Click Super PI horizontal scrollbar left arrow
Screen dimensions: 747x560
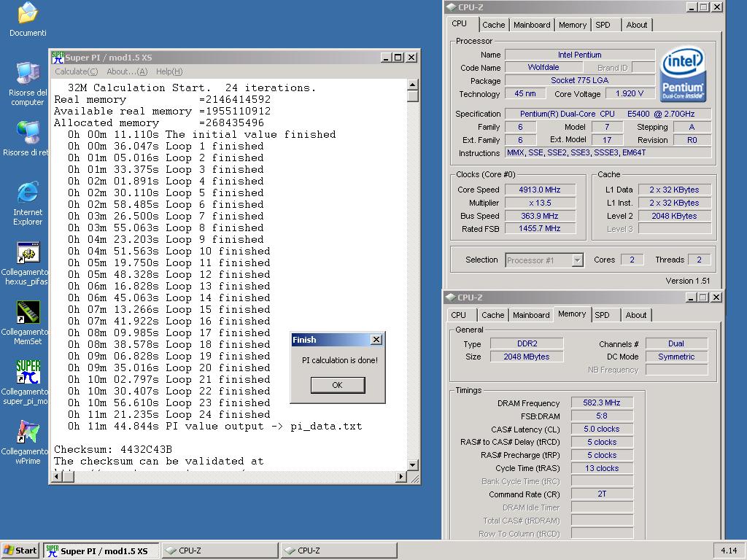click(57, 476)
